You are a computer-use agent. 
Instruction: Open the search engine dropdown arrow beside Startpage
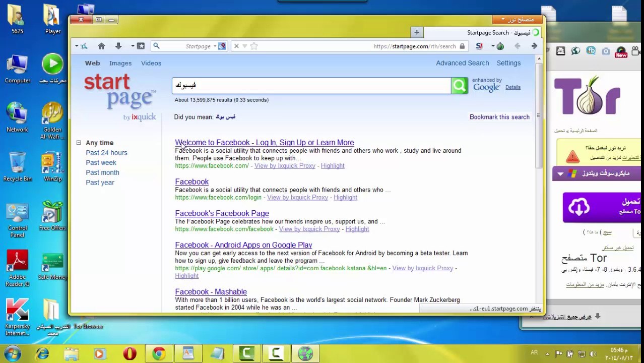(x=215, y=46)
